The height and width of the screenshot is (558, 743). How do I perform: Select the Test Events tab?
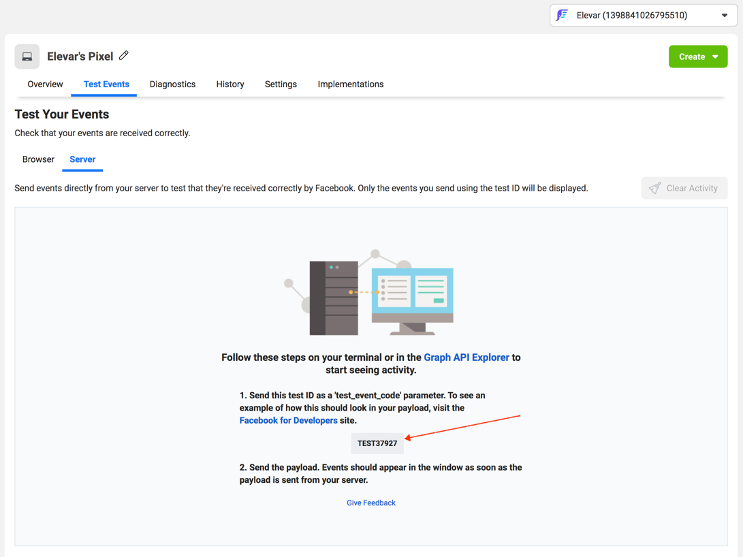(x=106, y=84)
